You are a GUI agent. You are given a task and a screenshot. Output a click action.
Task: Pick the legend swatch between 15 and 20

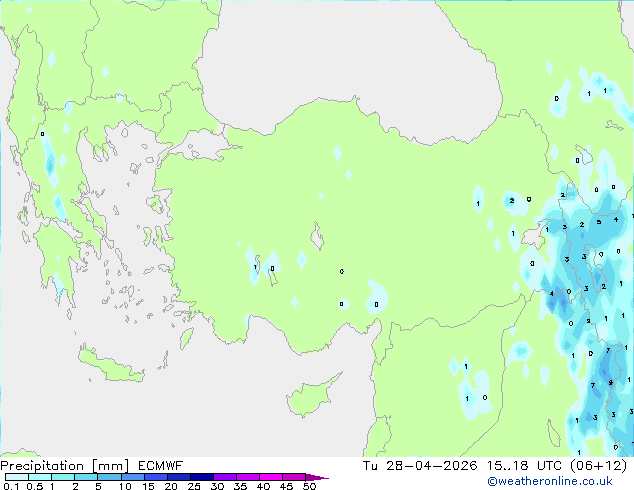155,477
